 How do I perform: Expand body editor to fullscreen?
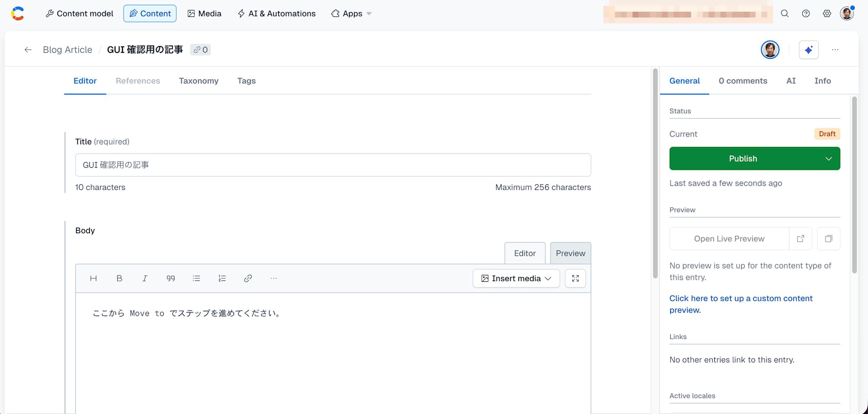575,278
